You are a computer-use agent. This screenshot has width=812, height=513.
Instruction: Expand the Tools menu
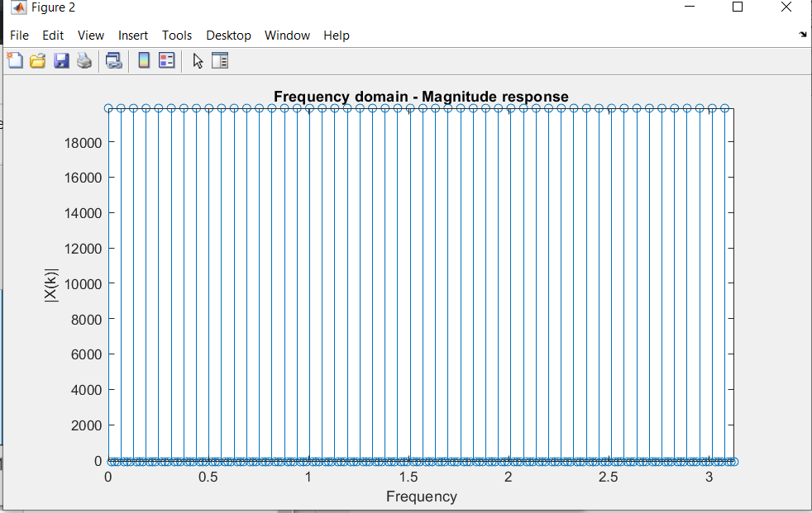coord(177,36)
